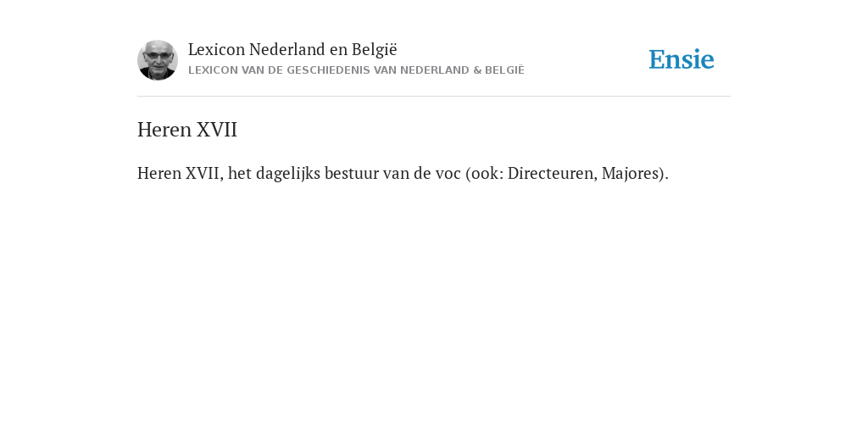Click the '(ook:' text in the definition
868x434 pixels.
tap(484, 174)
